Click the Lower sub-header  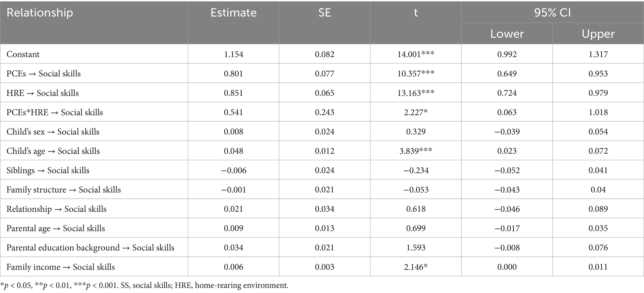[x=507, y=34]
